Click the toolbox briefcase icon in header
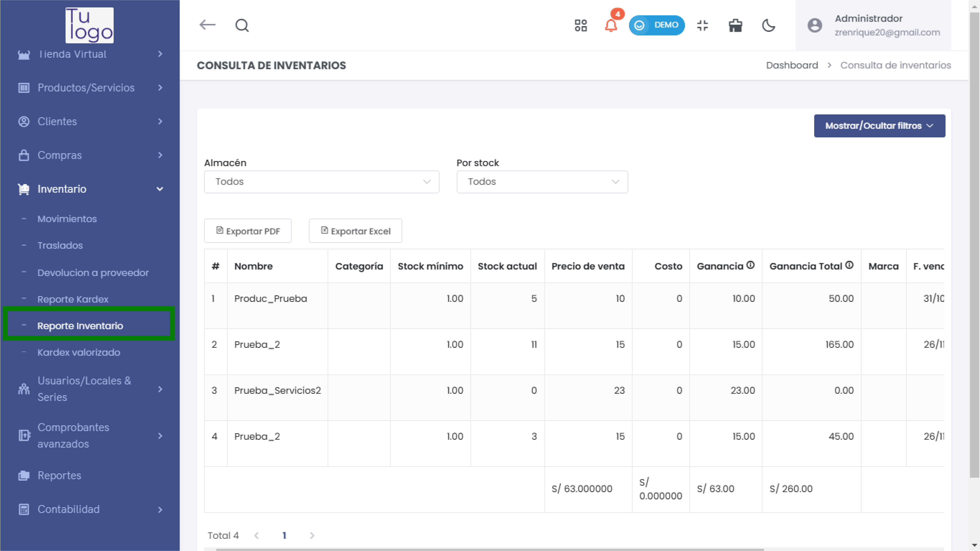 [735, 26]
